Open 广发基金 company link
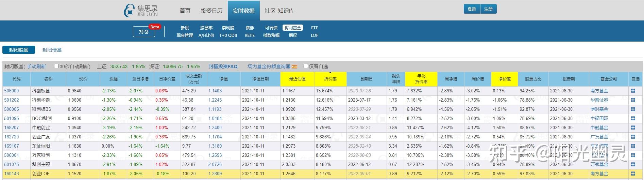The width and height of the screenshot is (644, 180). click(599, 137)
